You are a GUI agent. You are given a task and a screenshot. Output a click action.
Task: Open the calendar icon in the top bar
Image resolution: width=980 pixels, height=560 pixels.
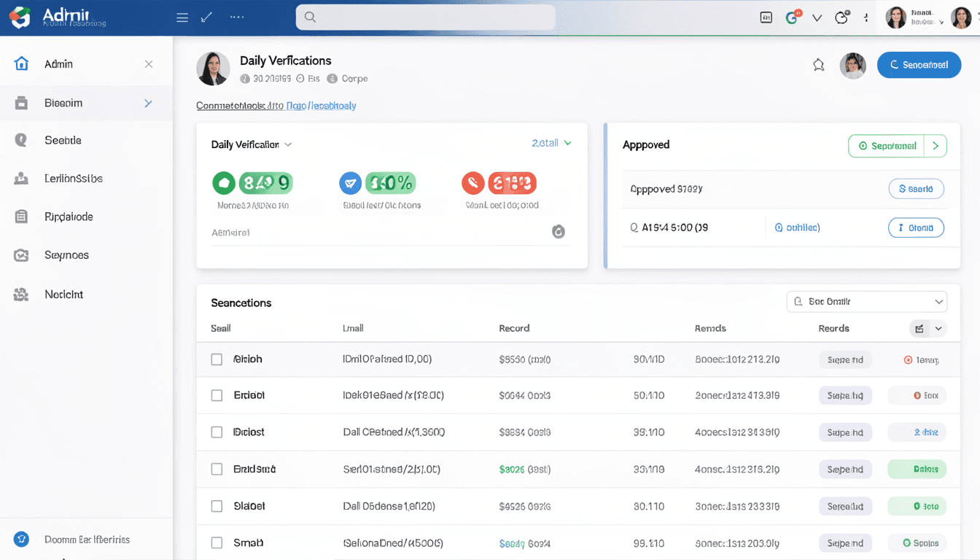click(766, 17)
